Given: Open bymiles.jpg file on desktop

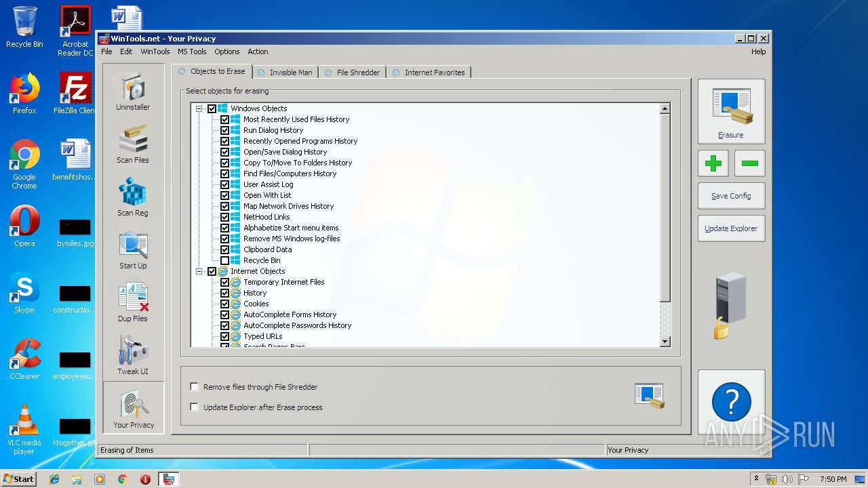Looking at the screenshot, I should click(x=75, y=232).
